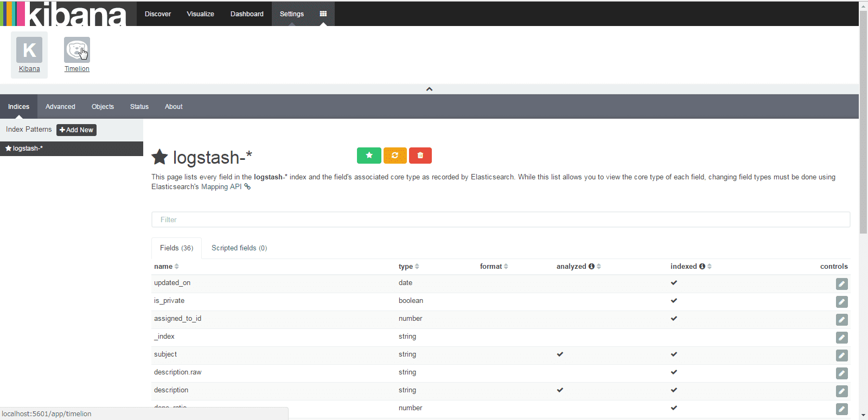The width and height of the screenshot is (868, 420).
Task: Click the Timelion text link
Action: 77,69
